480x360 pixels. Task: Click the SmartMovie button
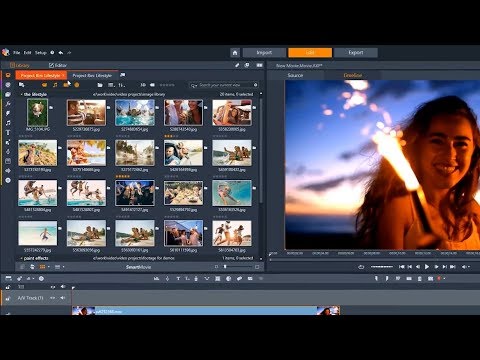pyautogui.click(x=138, y=267)
